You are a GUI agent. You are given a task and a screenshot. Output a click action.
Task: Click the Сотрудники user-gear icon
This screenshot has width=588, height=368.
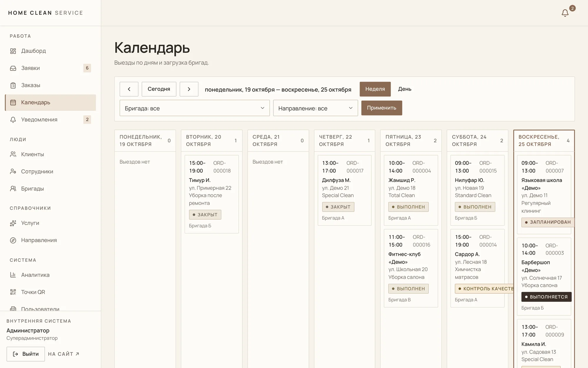click(13, 171)
